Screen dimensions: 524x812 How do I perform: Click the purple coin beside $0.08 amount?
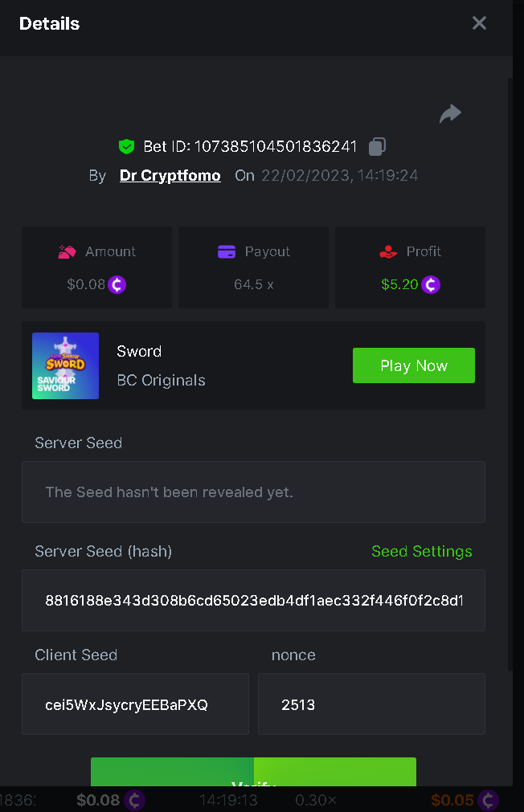(x=117, y=284)
